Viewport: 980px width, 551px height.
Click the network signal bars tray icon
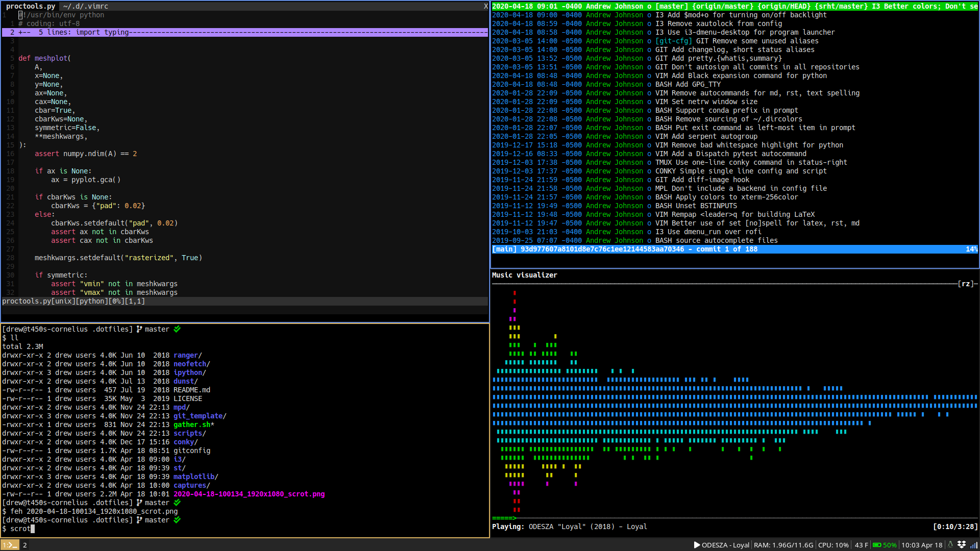click(973, 545)
